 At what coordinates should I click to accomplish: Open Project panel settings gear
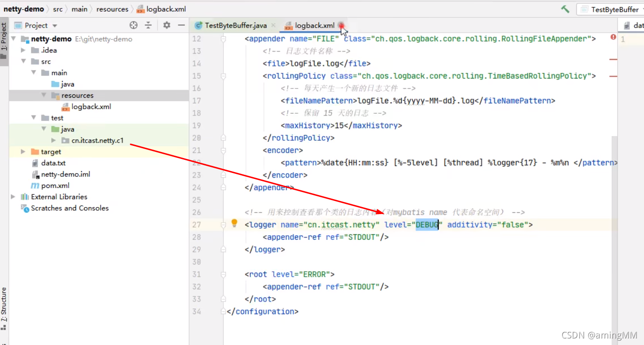pos(167,25)
